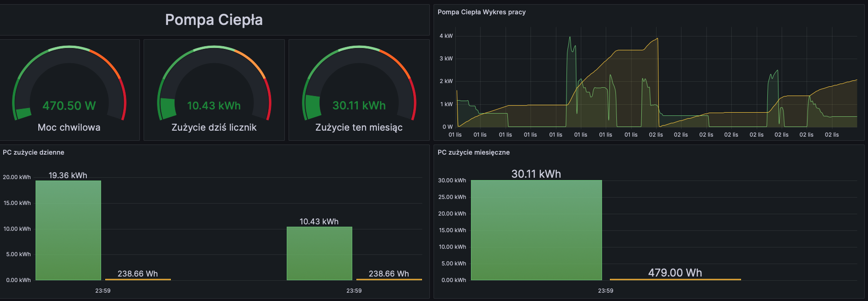Click the 0 W label on the work chart axis

(447, 127)
